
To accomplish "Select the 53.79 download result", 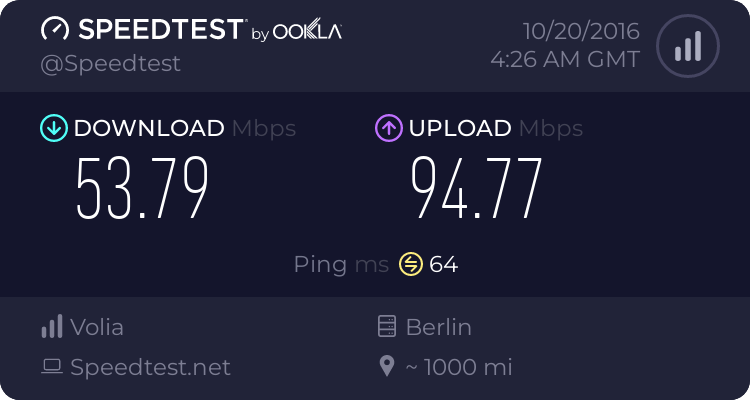I will coord(142,188).
